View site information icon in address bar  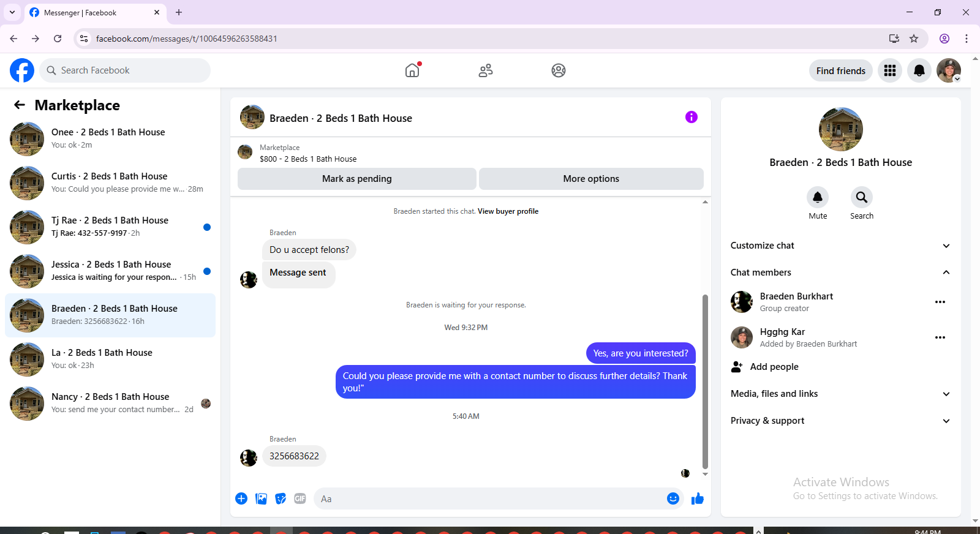pos(84,39)
